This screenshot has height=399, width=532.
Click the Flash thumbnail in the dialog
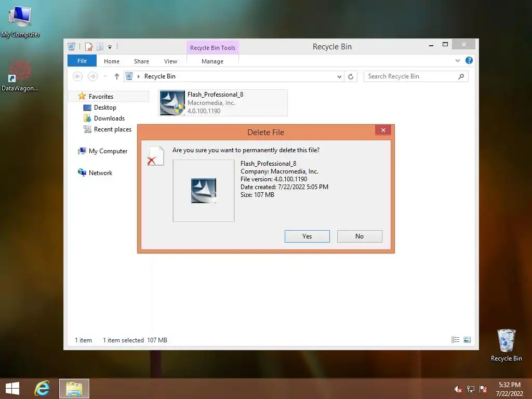pyautogui.click(x=204, y=191)
